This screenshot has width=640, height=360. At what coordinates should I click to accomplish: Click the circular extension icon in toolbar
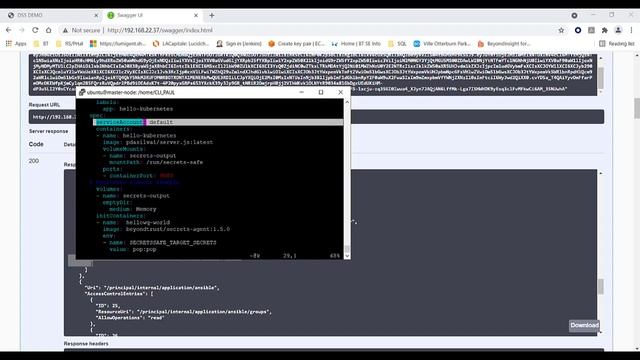578,30
